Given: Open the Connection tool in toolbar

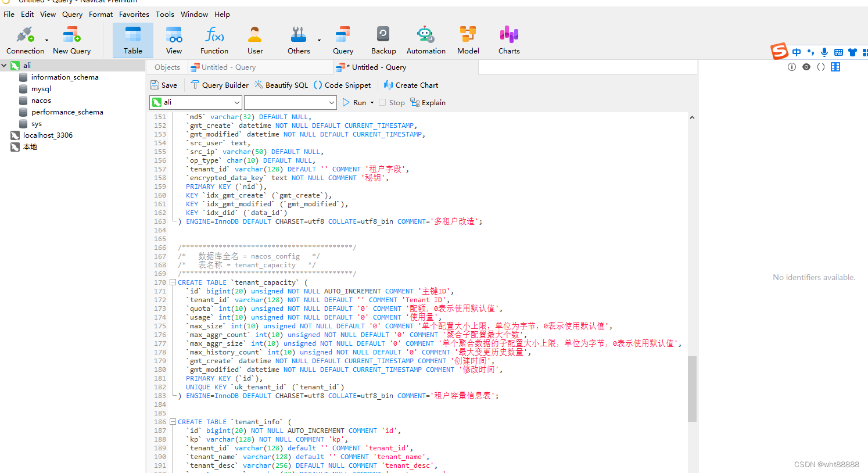Looking at the screenshot, I should click(x=25, y=41).
